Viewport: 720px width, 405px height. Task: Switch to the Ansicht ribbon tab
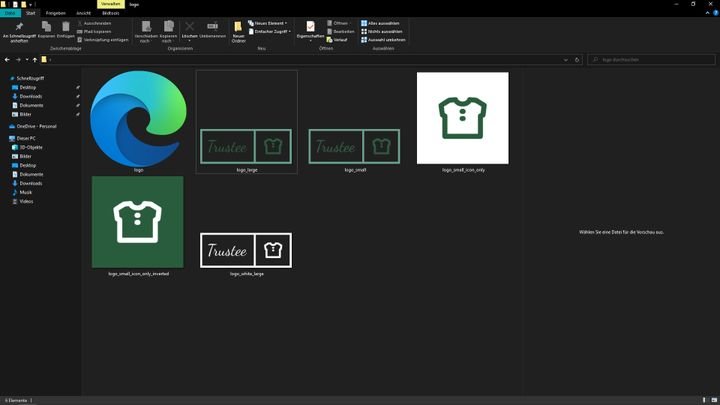(x=84, y=13)
